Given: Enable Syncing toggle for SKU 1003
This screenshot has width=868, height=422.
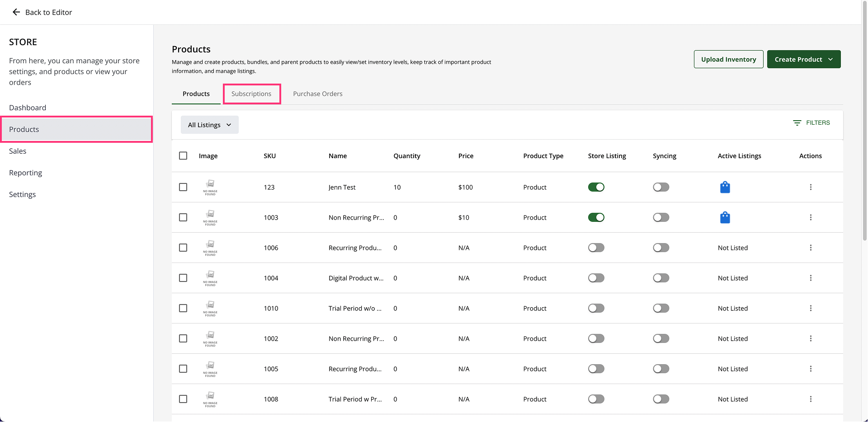Looking at the screenshot, I should [660, 217].
